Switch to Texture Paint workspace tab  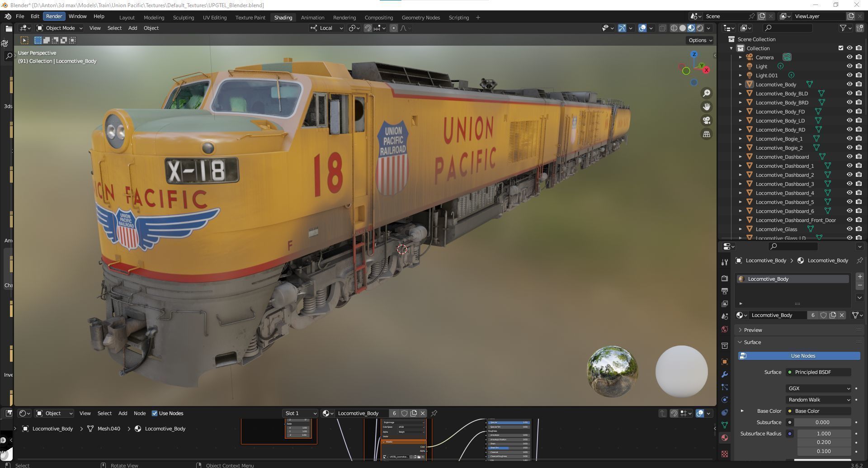pos(250,18)
